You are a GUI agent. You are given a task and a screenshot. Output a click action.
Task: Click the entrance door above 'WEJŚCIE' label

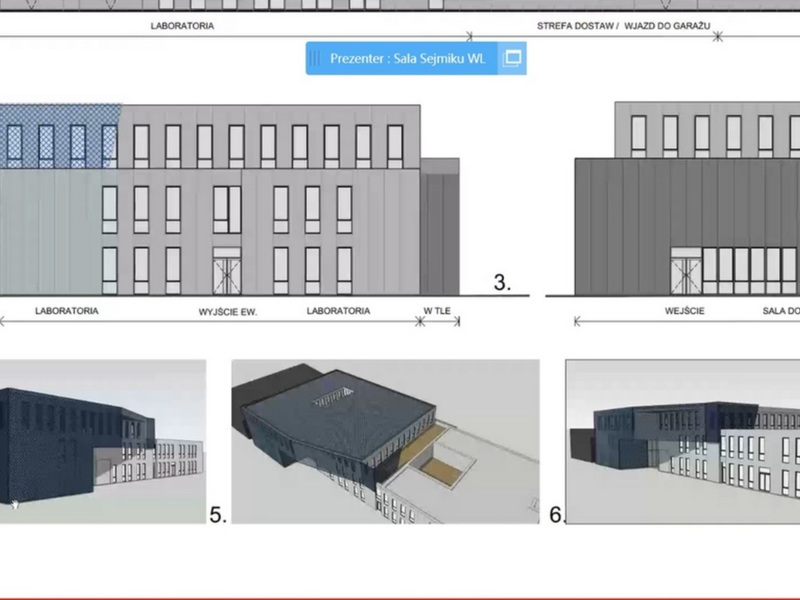(686, 271)
